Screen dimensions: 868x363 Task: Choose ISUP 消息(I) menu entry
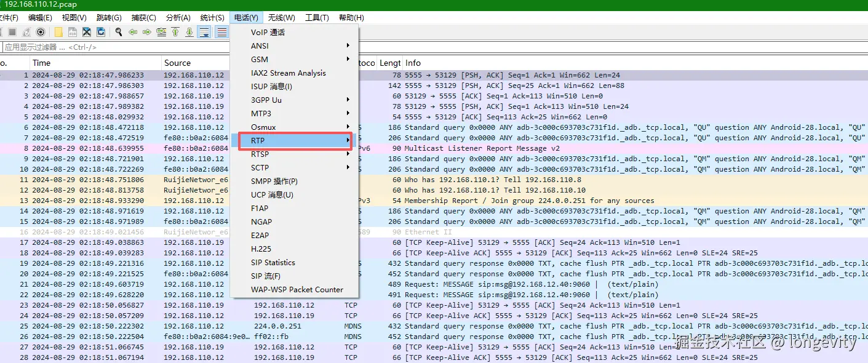point(294,86)
